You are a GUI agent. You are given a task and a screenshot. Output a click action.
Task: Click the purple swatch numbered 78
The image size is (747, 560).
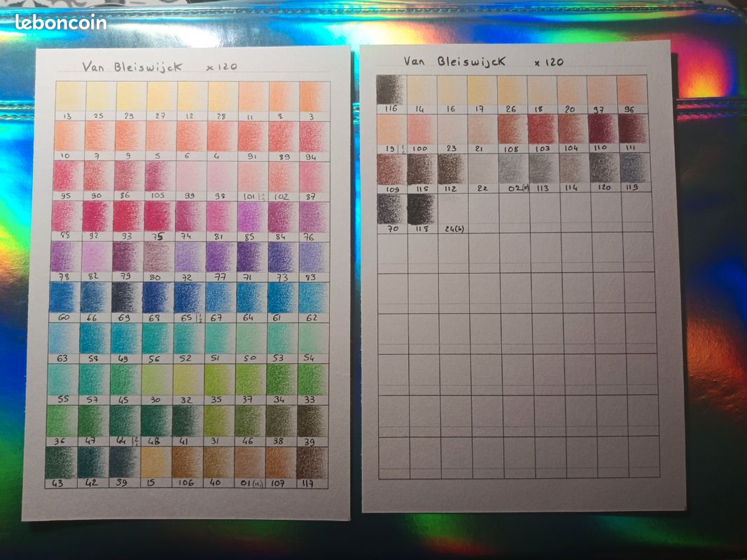coord(65,257)
